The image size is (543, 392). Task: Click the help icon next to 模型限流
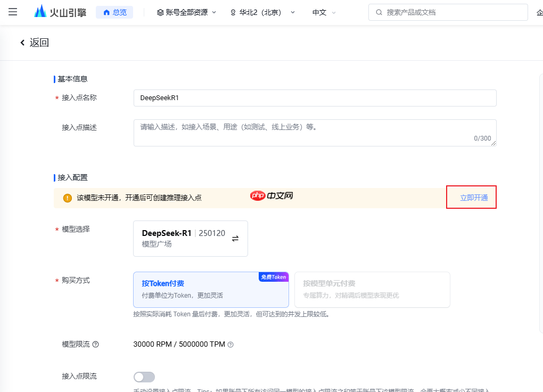pyautogui.click(x=95, y=345)
